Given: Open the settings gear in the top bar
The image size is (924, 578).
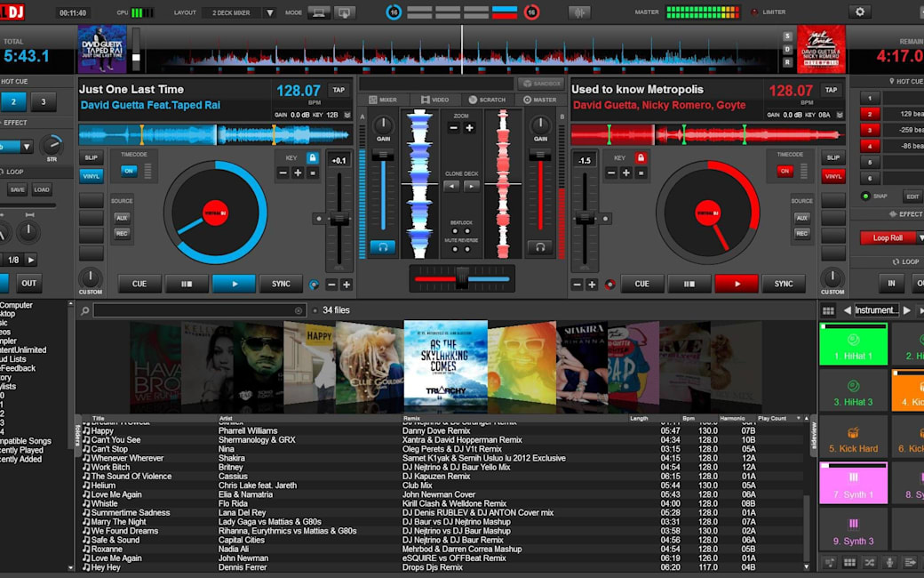Looking at the screenshot, I should [860, 12].
